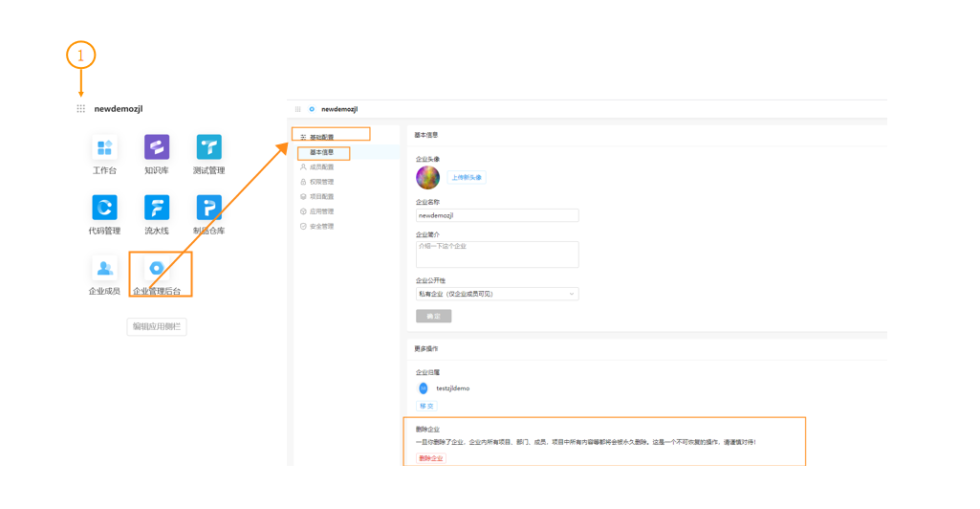Click the lock icon beside 权限管理
This screenshot has width=980, height=509.
tap(303, 182)
